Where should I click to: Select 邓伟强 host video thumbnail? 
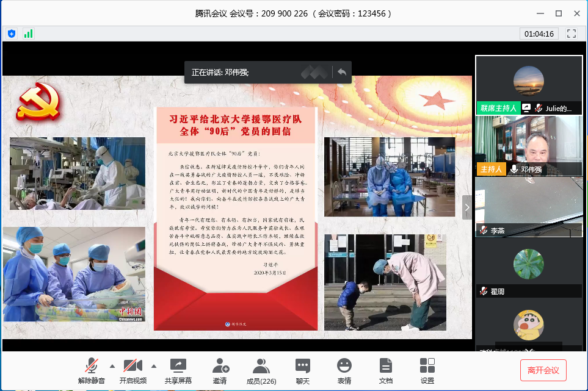[x=529, y=145]
